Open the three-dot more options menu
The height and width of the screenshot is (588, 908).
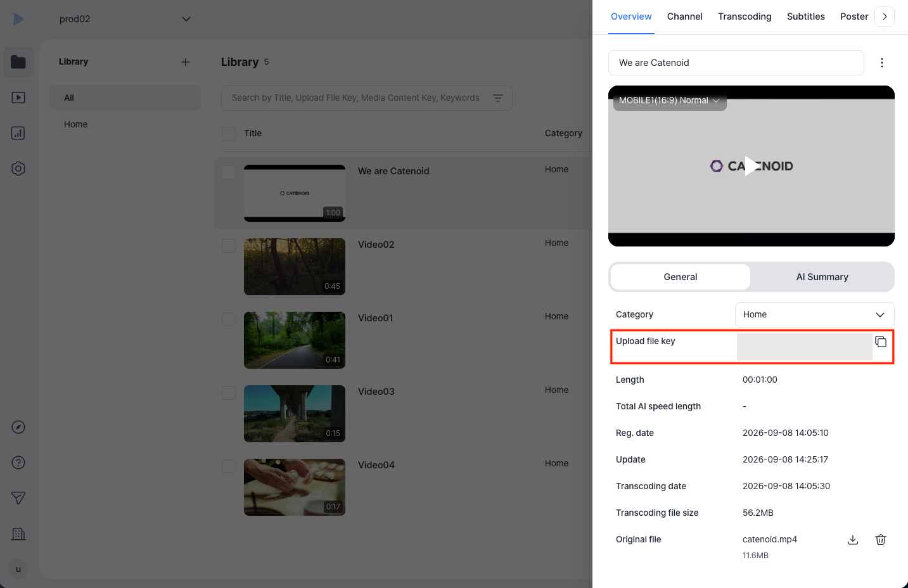coord(882,63)
